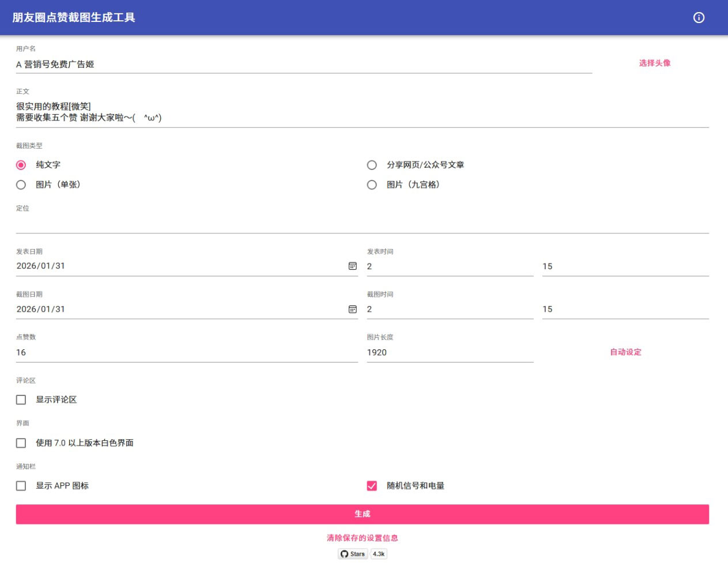Select the 分享网页/公众号文章 screenshot type
This screenshot has width=728, height=570.
[371, 164]
